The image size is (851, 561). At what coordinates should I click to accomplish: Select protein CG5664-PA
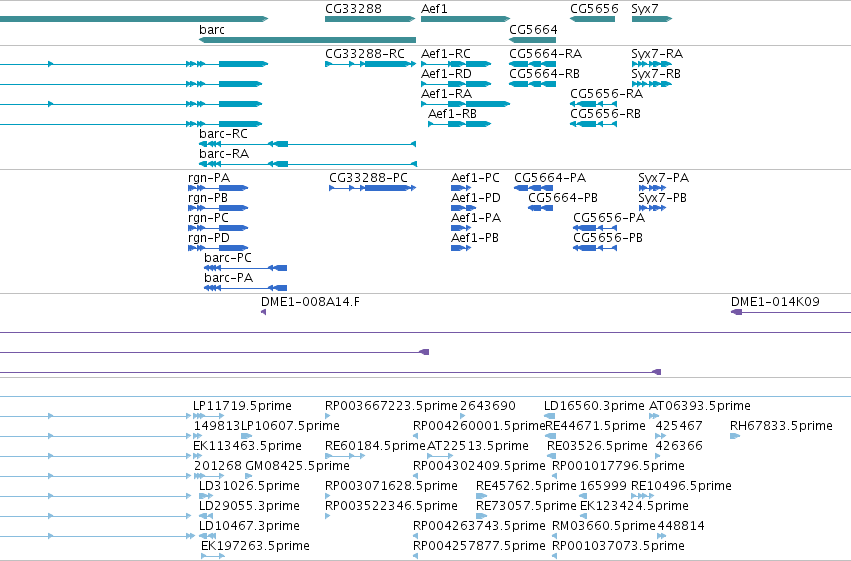(x=534, y=188)
